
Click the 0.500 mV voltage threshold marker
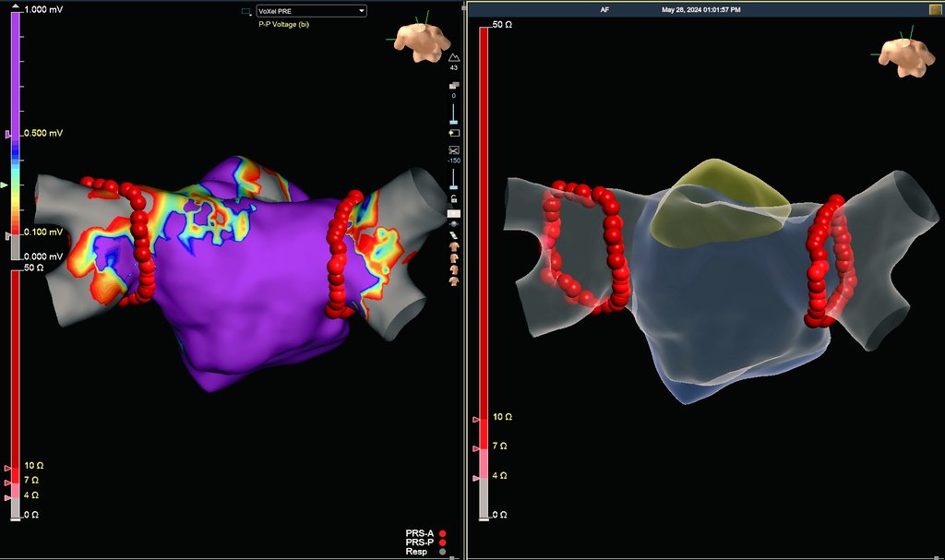8,135
